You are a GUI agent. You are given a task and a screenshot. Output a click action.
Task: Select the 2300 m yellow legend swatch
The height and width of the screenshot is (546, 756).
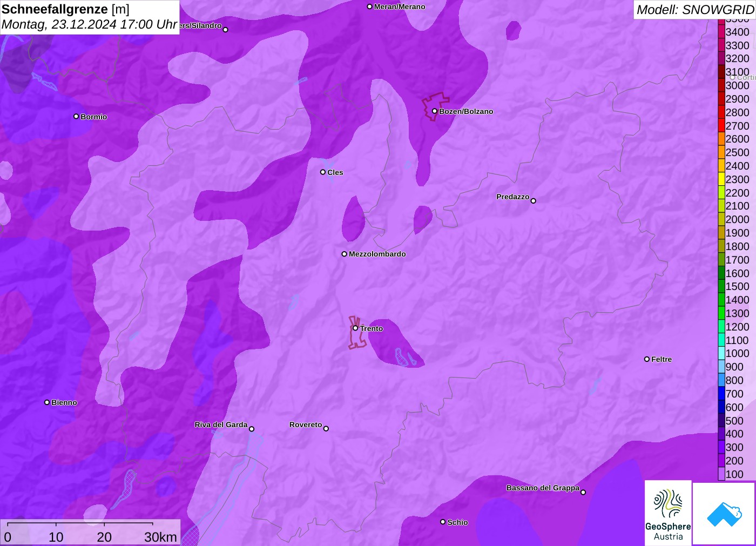721,179
